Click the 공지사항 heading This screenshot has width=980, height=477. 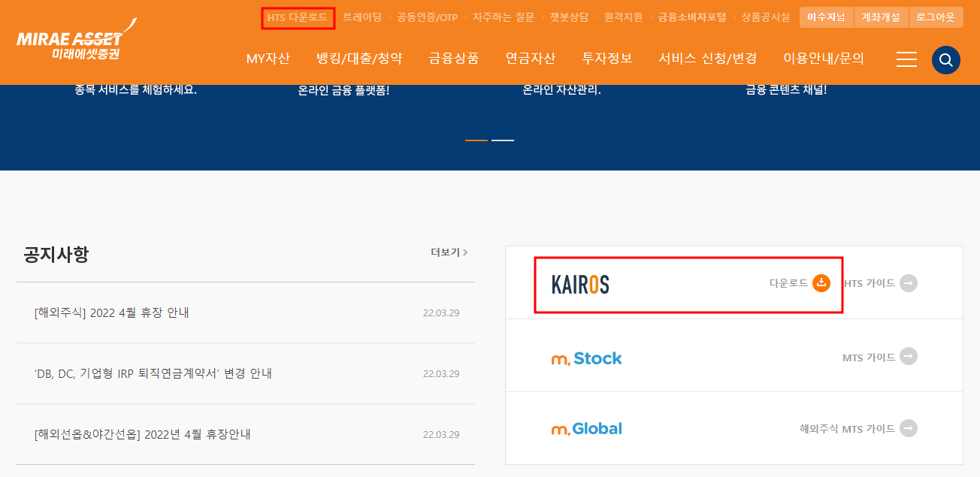pyautogui.click(x=56, y=254)
